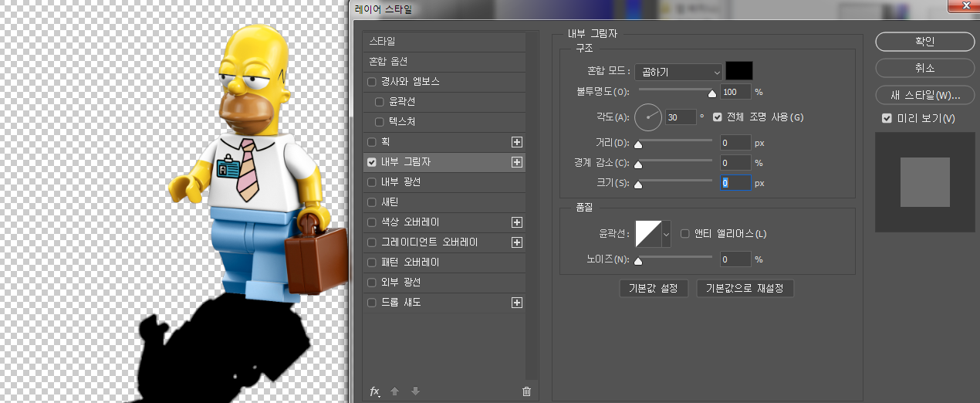This screenshot has width=980, height=403.
Task: Enable the 텍스처 sub-option checkbox
Action: tap(379, 122)
